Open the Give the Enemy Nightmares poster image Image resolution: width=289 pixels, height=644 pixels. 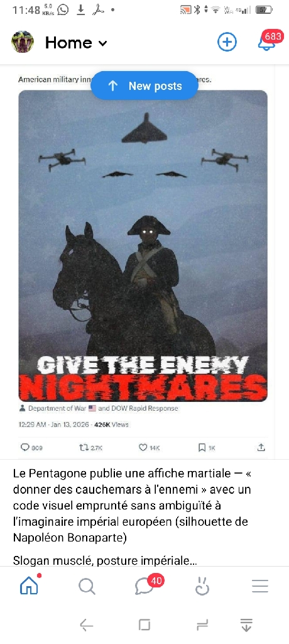click(x=143, y=246)
